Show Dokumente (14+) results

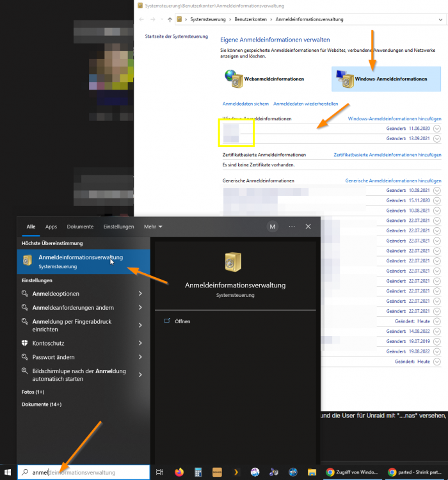point(42,404)
